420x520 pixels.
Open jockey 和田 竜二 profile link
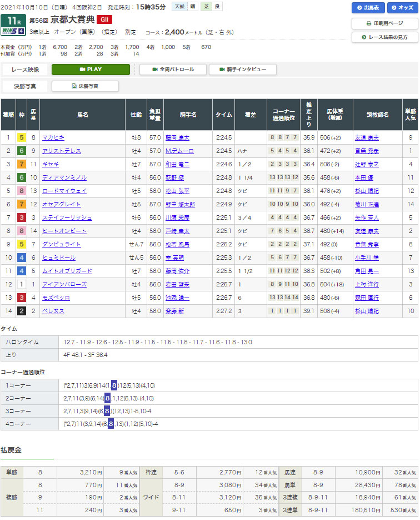tap(177, 164)
